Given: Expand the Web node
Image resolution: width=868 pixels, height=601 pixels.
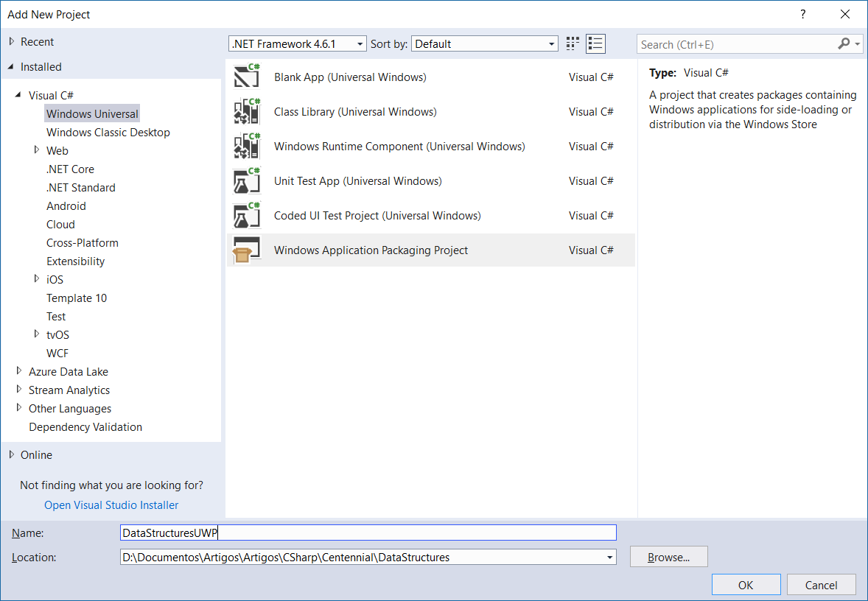Looking at the screenshot, I should 37,150.
